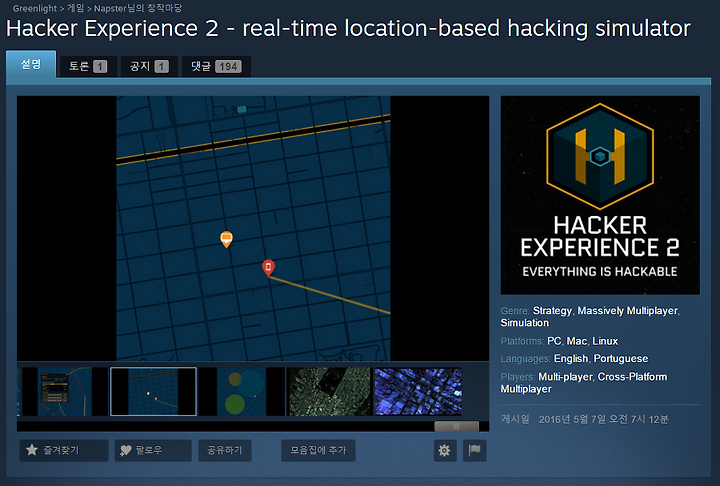Click the 즐겨찾기 button label
The height and width of the screenshot is (486, 720).
click(x=61, y=450)
